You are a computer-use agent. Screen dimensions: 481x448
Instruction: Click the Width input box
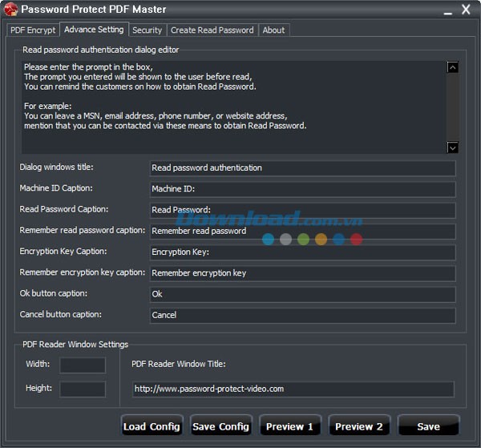click(83, 365)
